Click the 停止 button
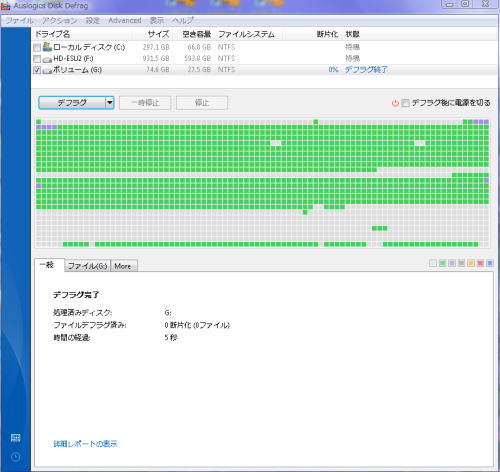This screenshot has height=472, width=500. (x=202, y=103)
